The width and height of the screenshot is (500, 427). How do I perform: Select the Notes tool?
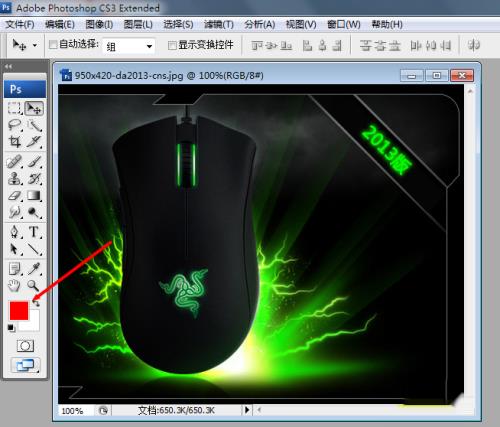pos(14,269)
